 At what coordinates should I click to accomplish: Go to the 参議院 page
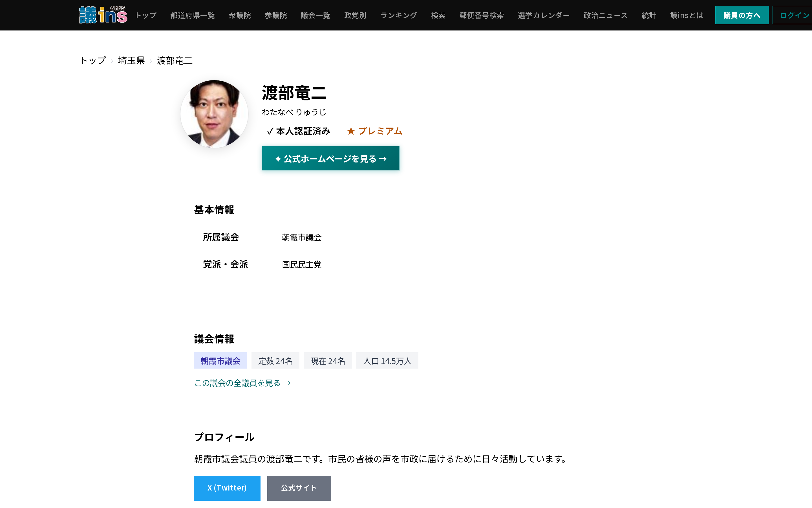[x=275, y=16]
